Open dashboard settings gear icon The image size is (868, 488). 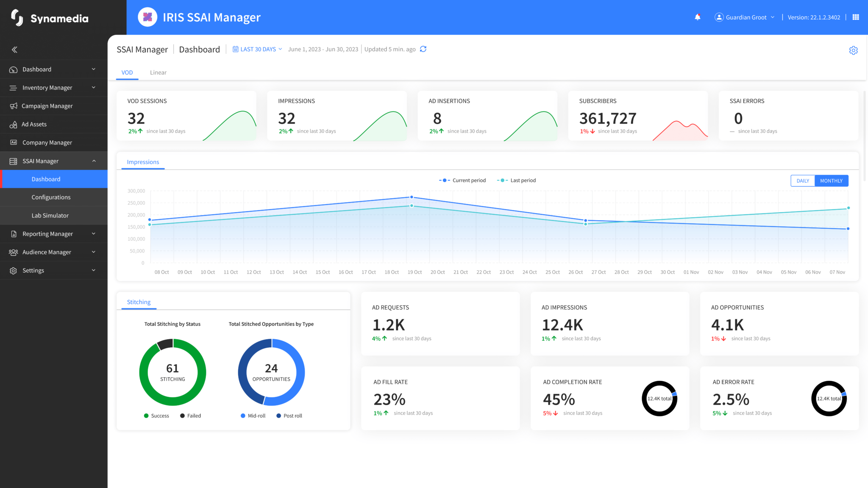[x=853, y=50]
